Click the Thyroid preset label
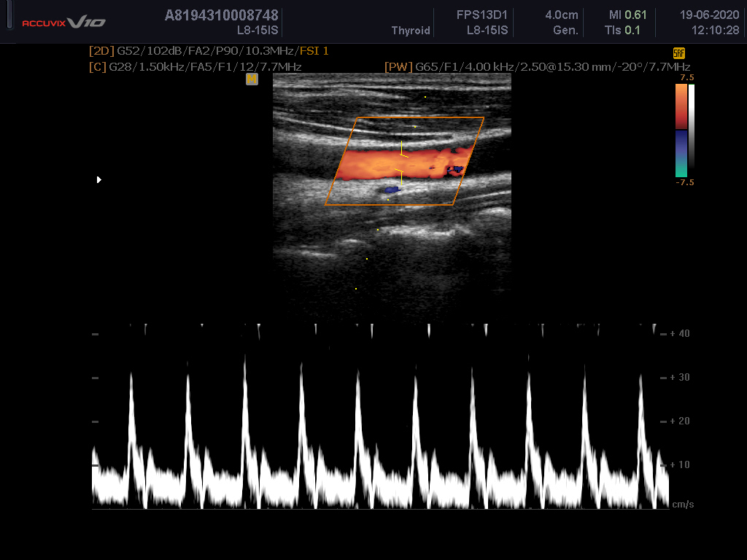Viewport: 747px width, 560px height. coord(411,31)
